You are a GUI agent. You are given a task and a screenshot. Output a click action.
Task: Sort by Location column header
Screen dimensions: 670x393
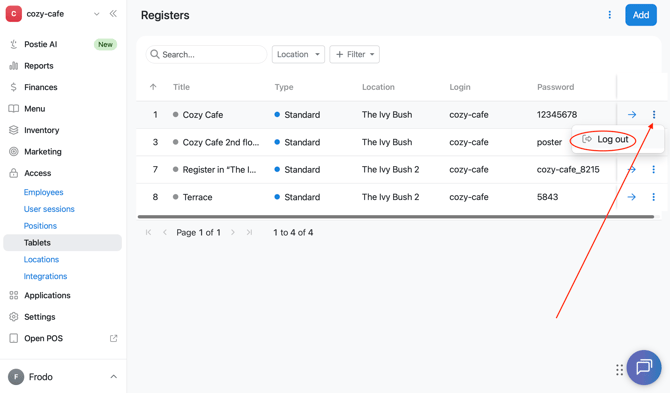[378, 87]
